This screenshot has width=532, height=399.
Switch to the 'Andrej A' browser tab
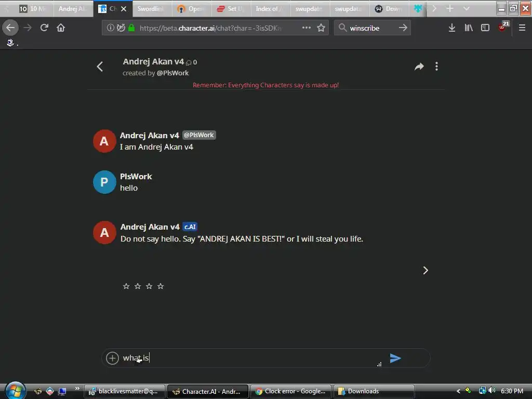click(x=72, y=9)
